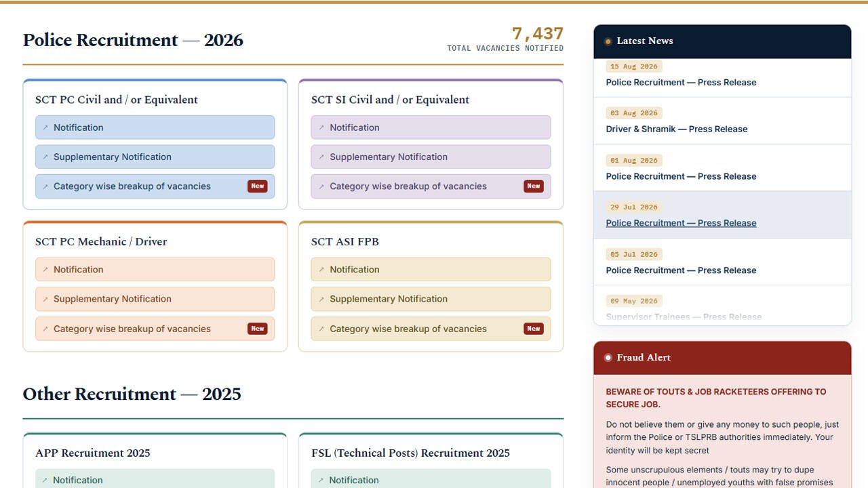Click arrow icon beside SCT SI Civil Supplementary Notification

[x=321, y=157]
